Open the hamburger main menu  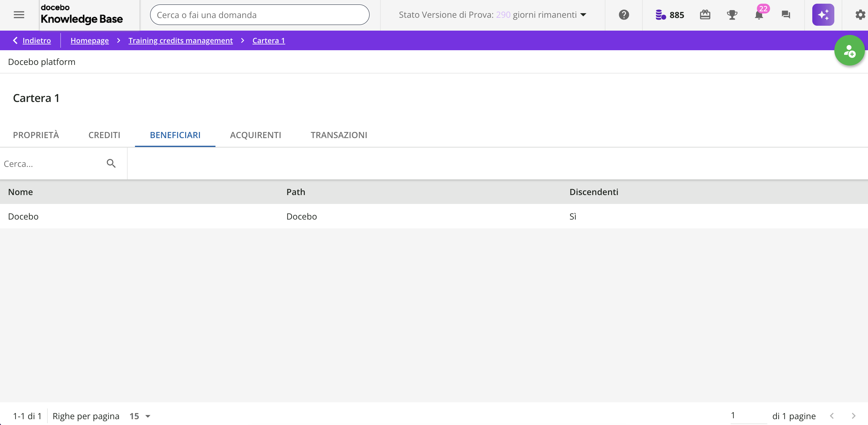[x=19, y=15]
